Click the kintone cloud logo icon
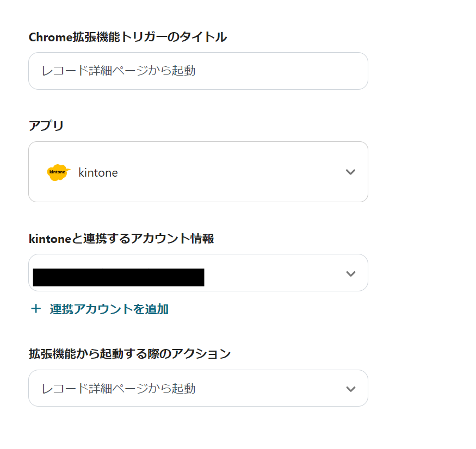 click(x=58, y=172)
